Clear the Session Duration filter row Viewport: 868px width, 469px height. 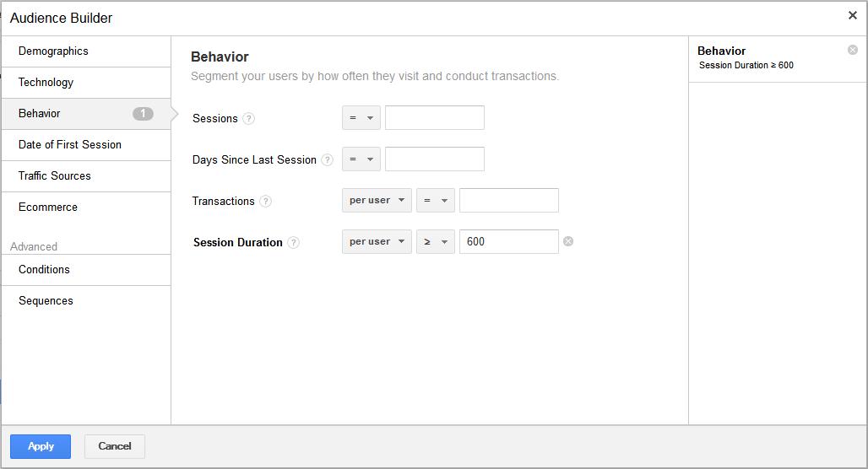[x=568, y=241]
